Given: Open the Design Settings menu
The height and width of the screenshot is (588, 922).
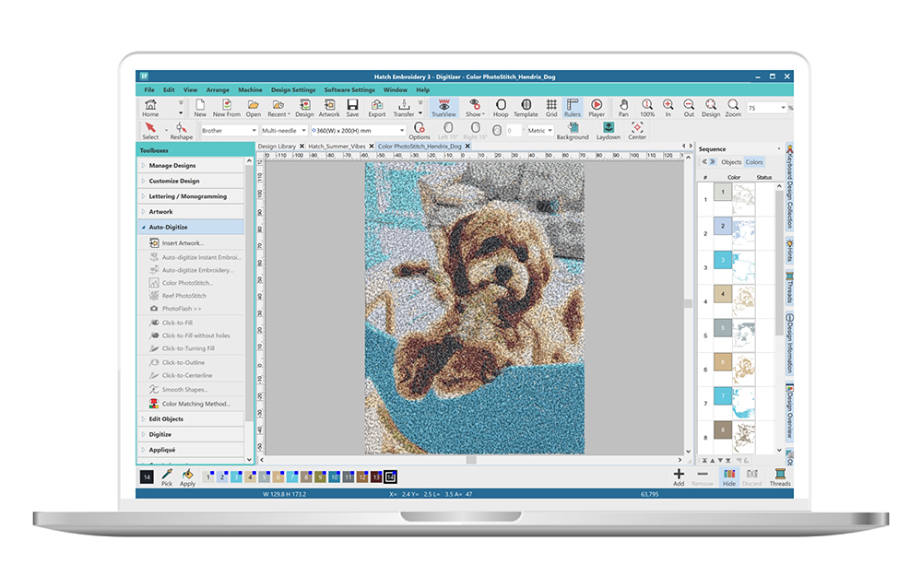Looking at the screenshot, I should click(x=292, y=90).
